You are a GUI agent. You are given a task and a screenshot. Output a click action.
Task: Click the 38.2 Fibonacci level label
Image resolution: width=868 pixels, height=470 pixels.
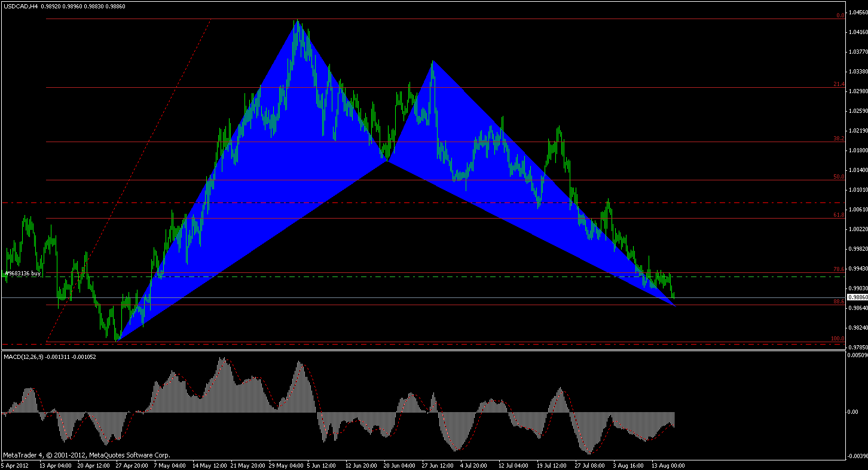[839, 138]
